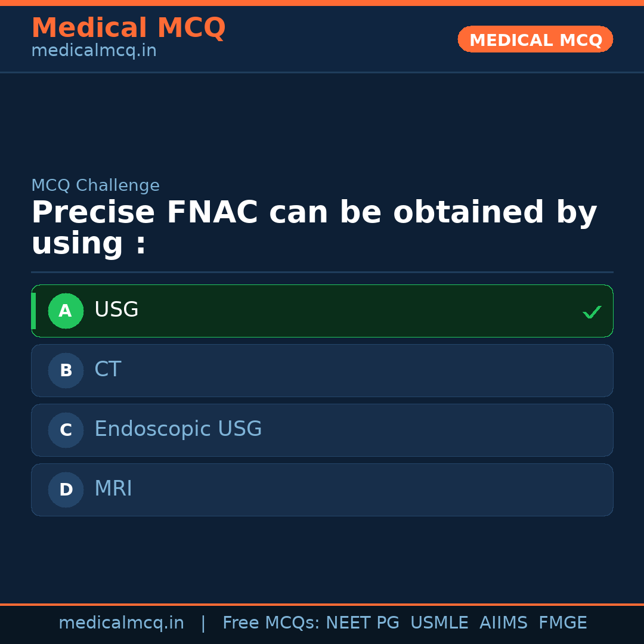Select the USG answer text
The height and width of the screenshot is (644, 644).
[x=116, y=310]
